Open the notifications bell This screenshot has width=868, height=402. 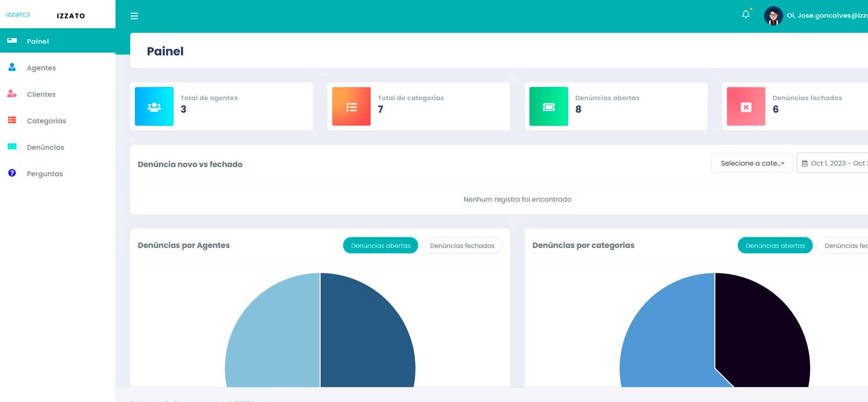746,15
